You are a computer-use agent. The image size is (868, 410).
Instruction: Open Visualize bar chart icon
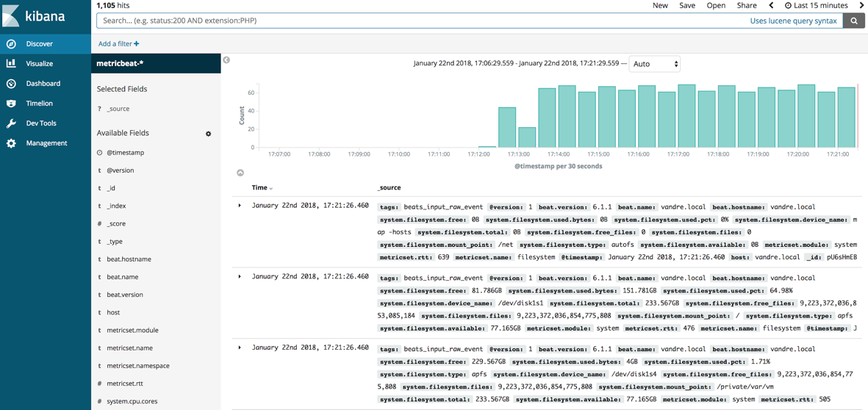(x=11, y=64)
